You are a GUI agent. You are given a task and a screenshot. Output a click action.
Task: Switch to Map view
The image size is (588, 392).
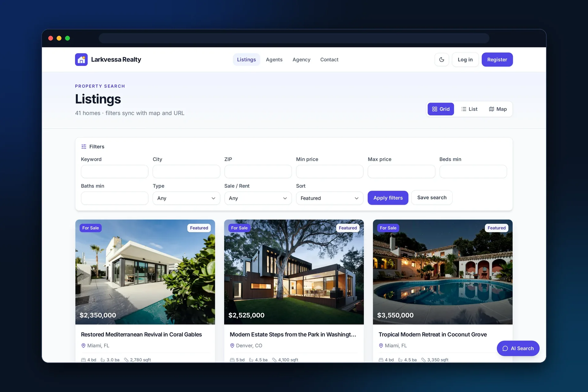(498, 109)
